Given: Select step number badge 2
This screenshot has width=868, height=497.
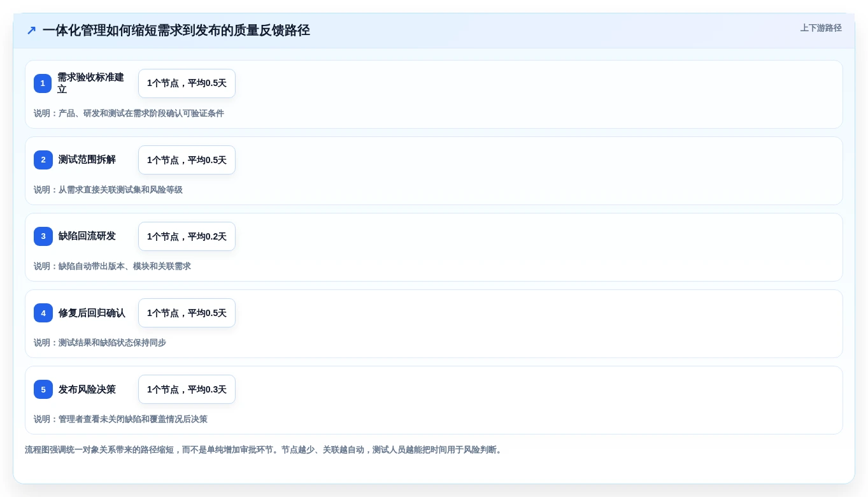Looking at the screenshot, I should click(43, 160).
